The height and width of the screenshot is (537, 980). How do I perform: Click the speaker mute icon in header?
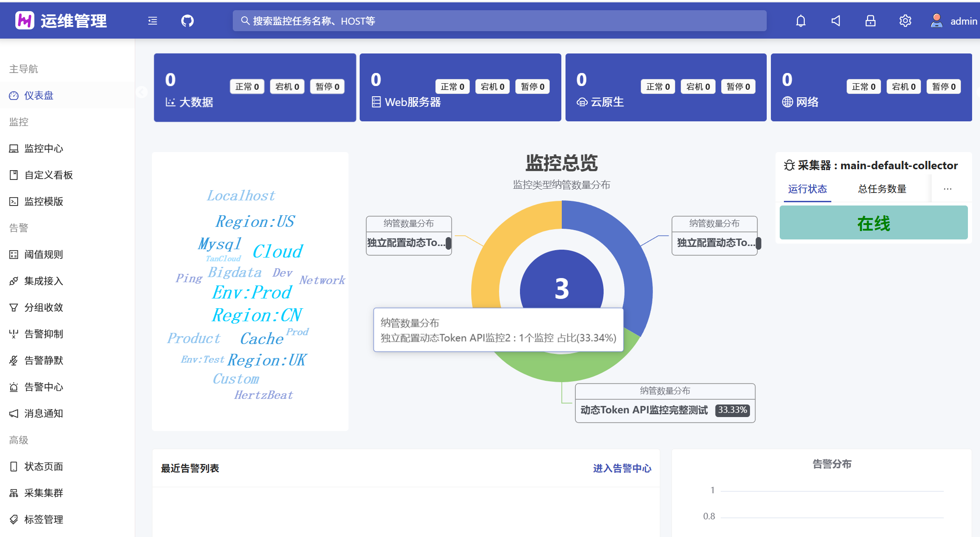tap(835, 21)
